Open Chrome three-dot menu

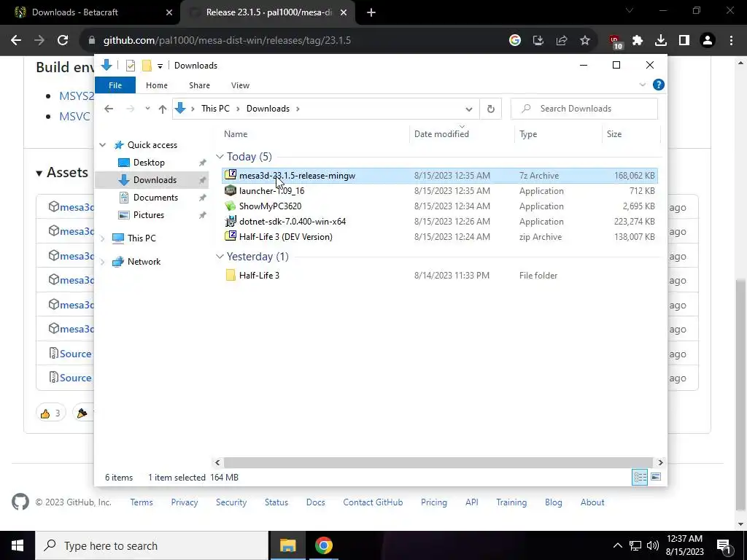coord(731,41)
